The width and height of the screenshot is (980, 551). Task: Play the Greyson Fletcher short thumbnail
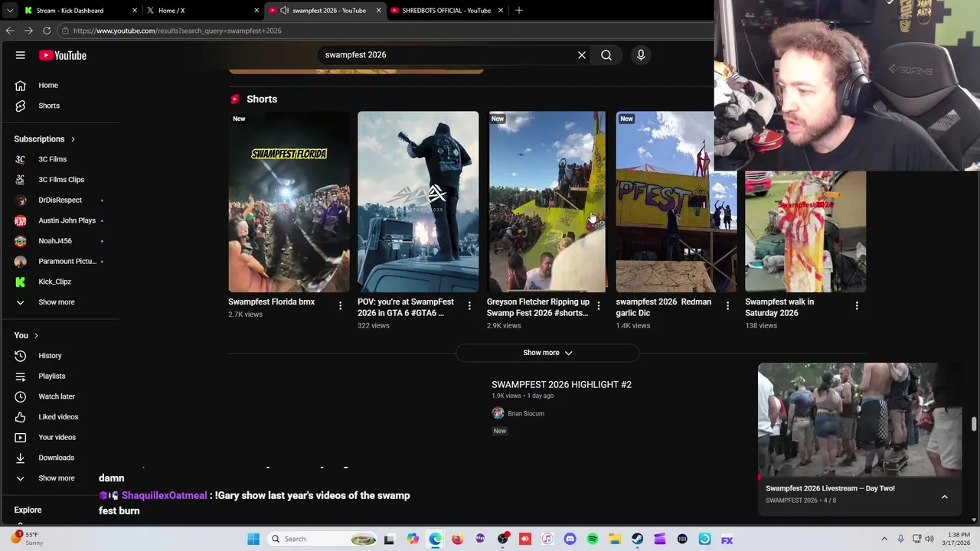pos(547,202)
